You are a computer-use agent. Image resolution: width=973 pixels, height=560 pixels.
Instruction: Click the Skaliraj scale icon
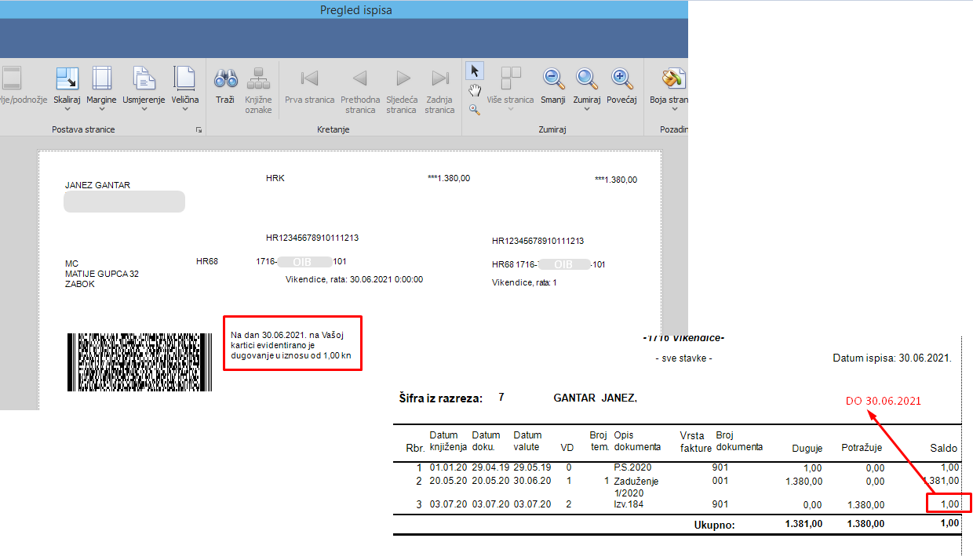(67, 79)
